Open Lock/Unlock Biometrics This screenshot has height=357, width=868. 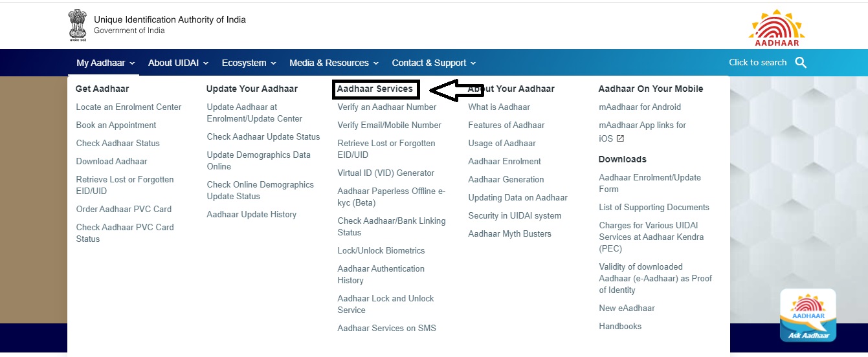(381, 250)
